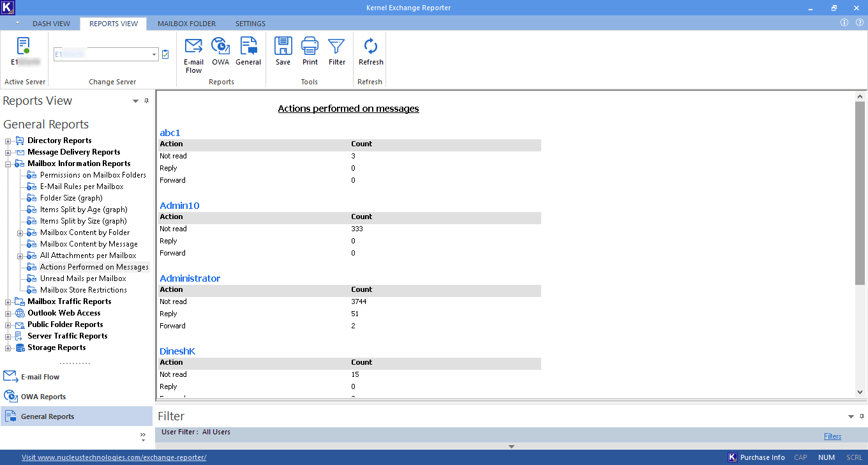
Task: Open the E-mail Flow reports
Action: pyautogui.click(x=193, y=56)
